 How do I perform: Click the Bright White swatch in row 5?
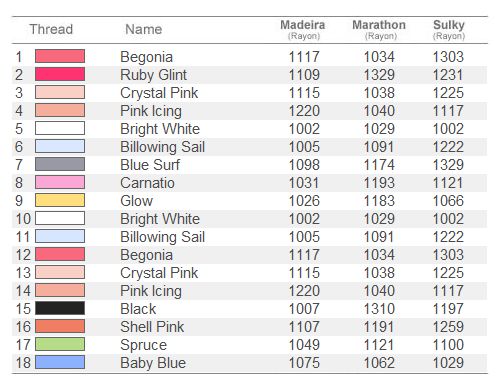[60, 128]
